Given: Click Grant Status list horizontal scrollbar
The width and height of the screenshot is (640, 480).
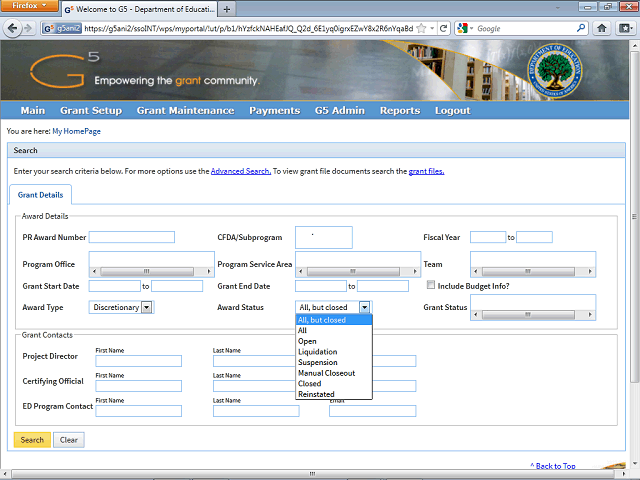Looking at the screenshot, I should tap(533, 315).
